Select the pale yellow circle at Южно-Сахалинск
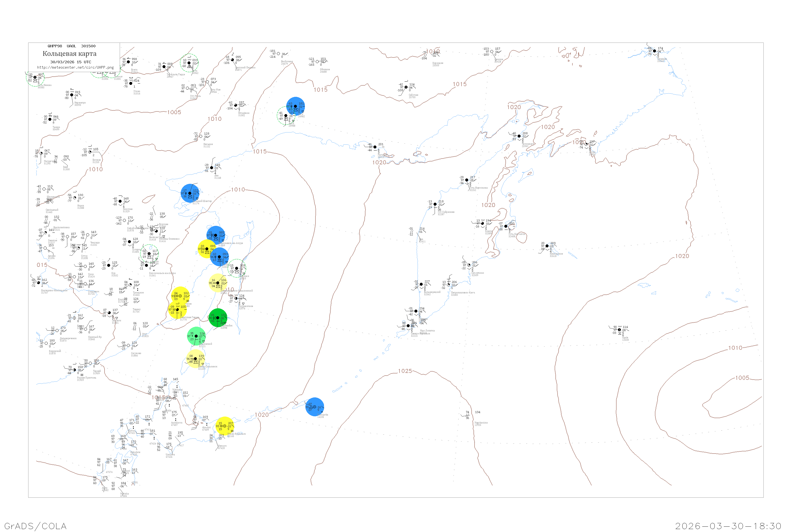 (196, 359)
